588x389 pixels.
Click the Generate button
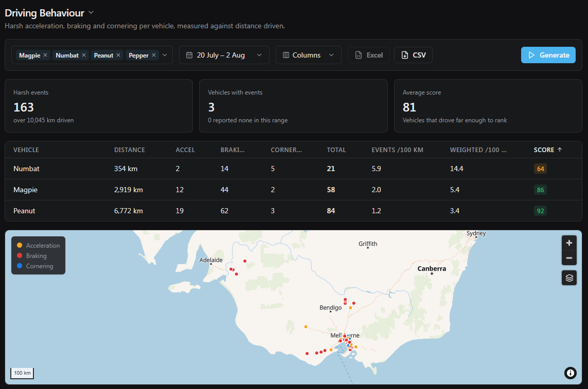[x=548, y=55]
